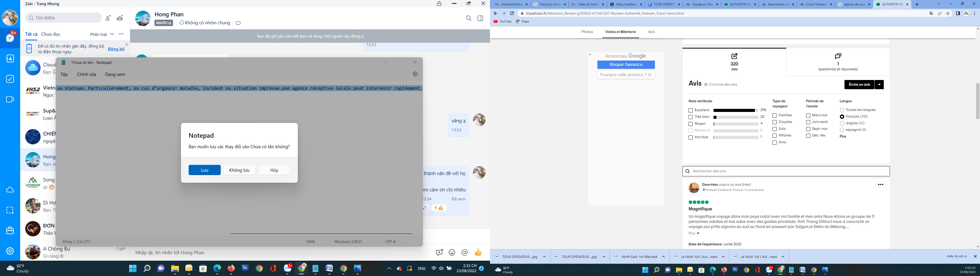
Task: Expand Phân loại dropdown in Zalo
Action: pos(102,34)
